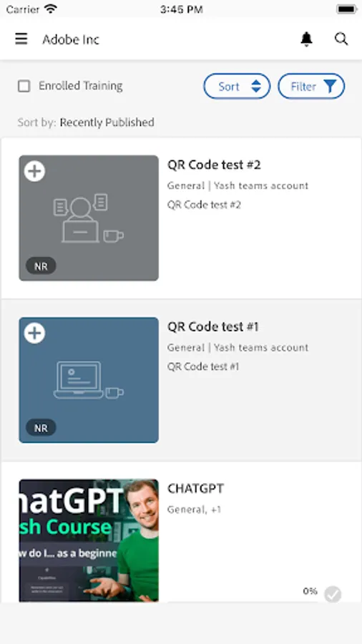Tap the NR badge on QR Code test #1

click(41, 428)
